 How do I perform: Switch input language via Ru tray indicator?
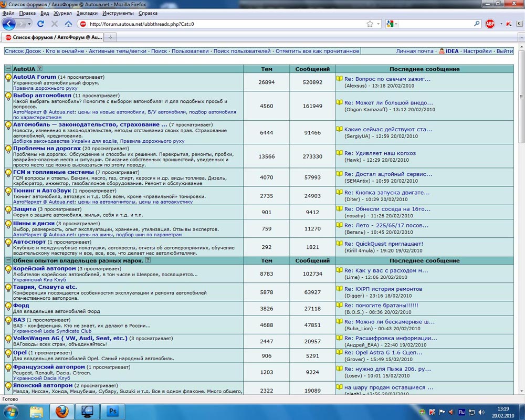click(x=461, y=412)
